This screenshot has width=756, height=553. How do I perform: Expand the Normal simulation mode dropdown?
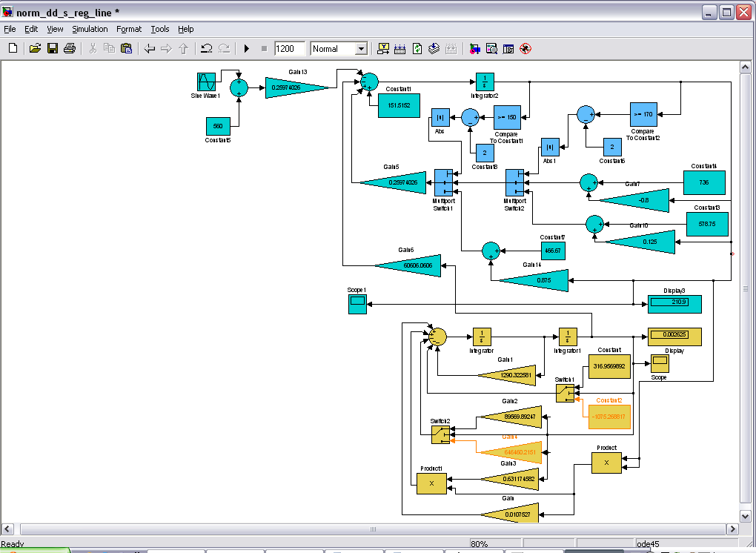click(x=361, y=49)
